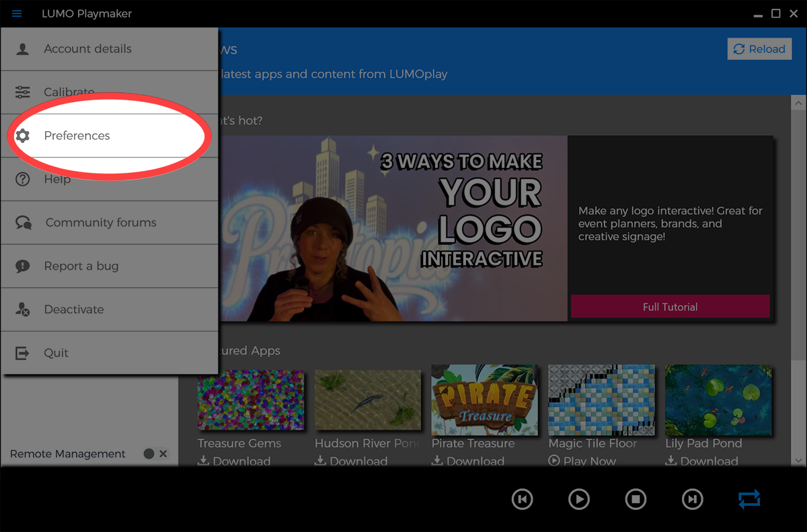Select Calibrate in the menu
The image size is (807, 532).
[69, 92]
